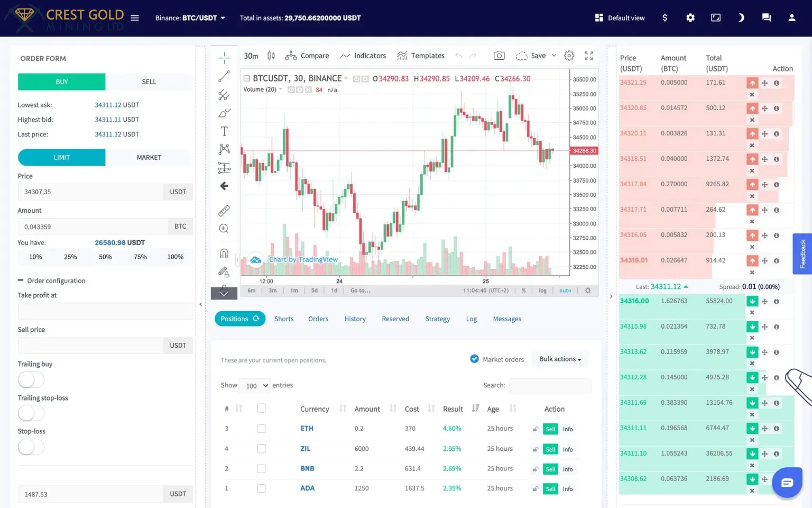Screen dimensions: 812x508
Task: Click the up arrow for 34321.29 ask
Action: click(x=752, y=83)
